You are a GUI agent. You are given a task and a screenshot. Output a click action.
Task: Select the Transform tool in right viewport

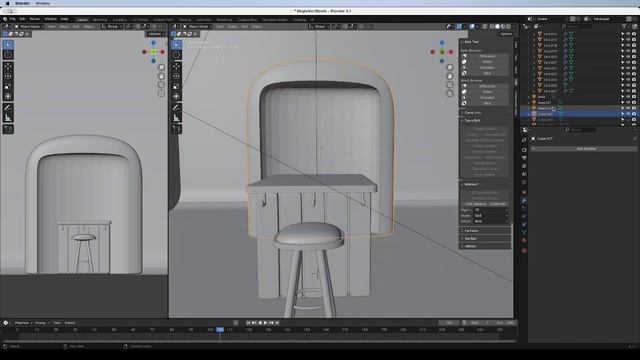click(x=176, y=96)
